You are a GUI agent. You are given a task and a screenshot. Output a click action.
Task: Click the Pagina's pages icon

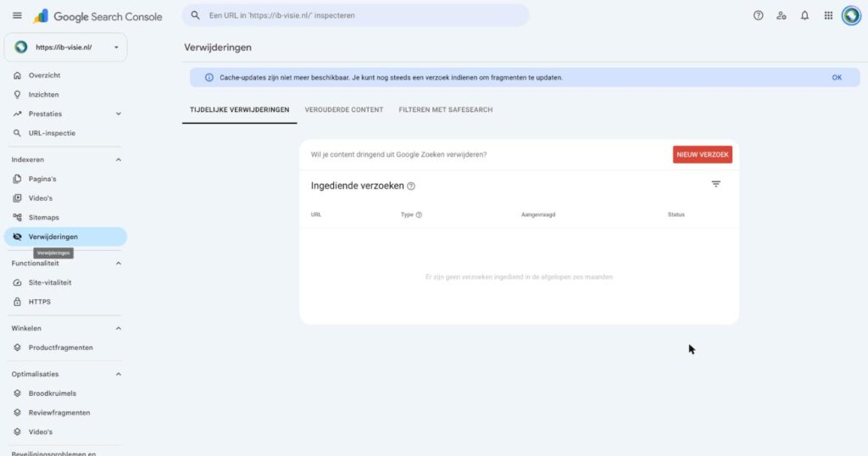tap(17, 179)
